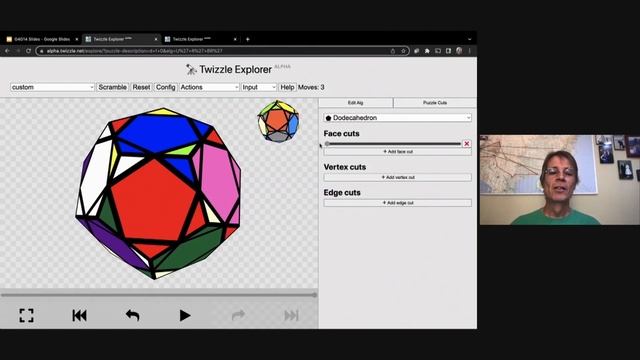Close the second Twizzle Explorer tab
640x360 pixels.
point(235,39)
